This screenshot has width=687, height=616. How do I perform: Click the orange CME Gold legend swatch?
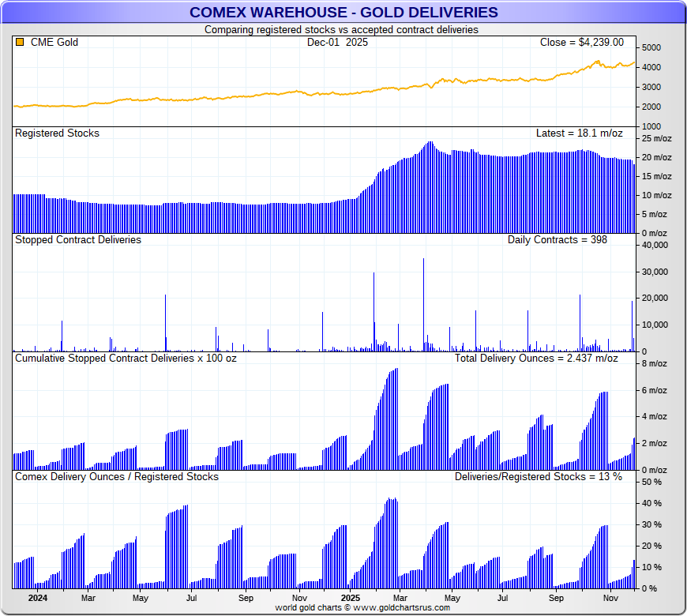(x=20, y=43)
